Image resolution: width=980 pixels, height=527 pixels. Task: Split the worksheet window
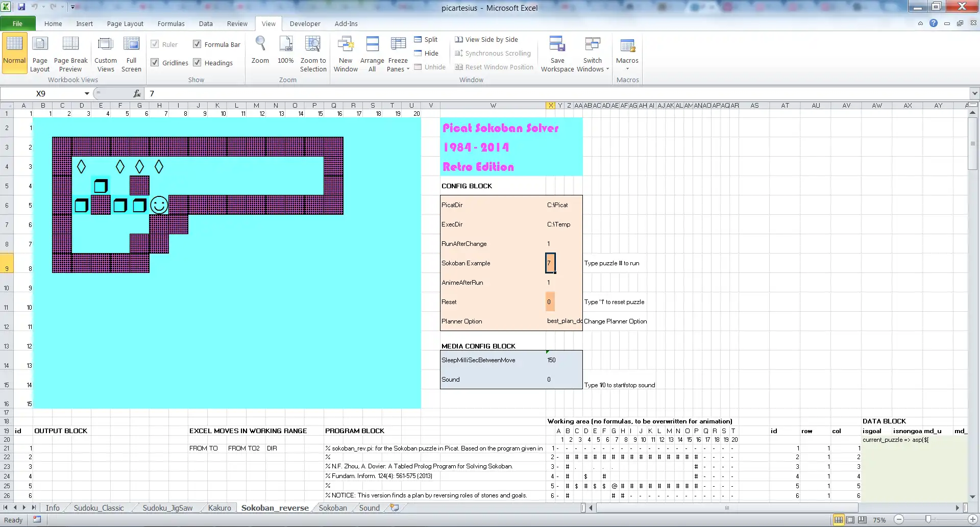426,39
